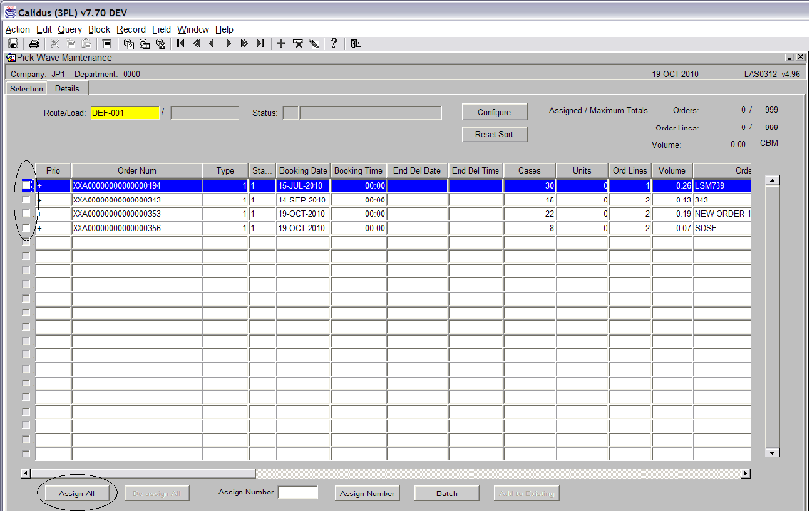The image size is (812, 513).
Task: Click inside the Assign Number input field
Action: point(298,492)
